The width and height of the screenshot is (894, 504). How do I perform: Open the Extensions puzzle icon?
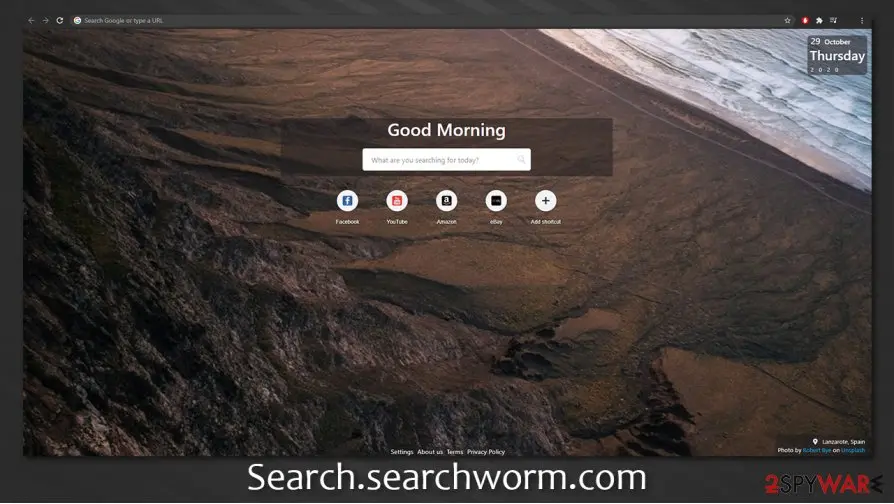[x=819, y=21]
